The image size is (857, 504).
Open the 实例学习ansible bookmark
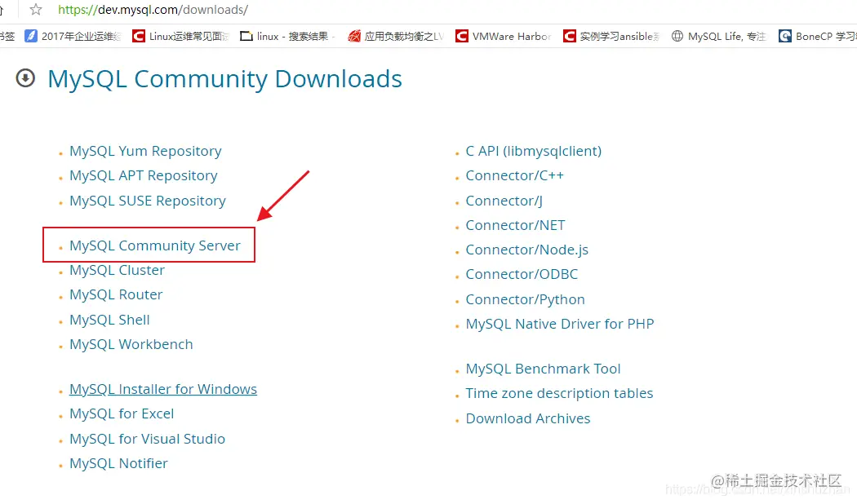click(x=611, y=36)
